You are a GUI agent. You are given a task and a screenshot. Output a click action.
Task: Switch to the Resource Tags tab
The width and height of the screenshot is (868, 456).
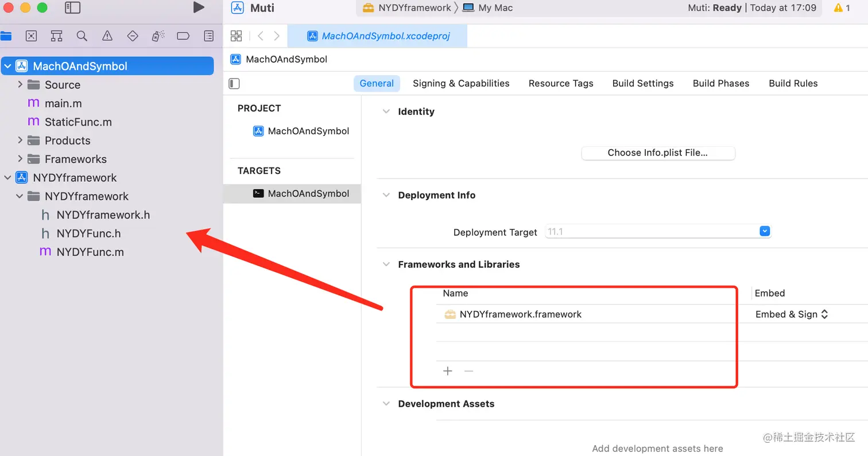point(561,83)
